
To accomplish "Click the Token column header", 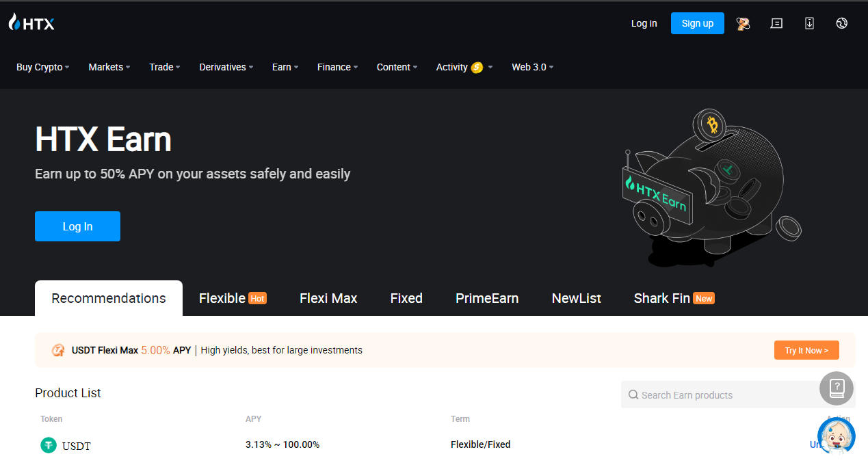I will (x=51, y=418).
